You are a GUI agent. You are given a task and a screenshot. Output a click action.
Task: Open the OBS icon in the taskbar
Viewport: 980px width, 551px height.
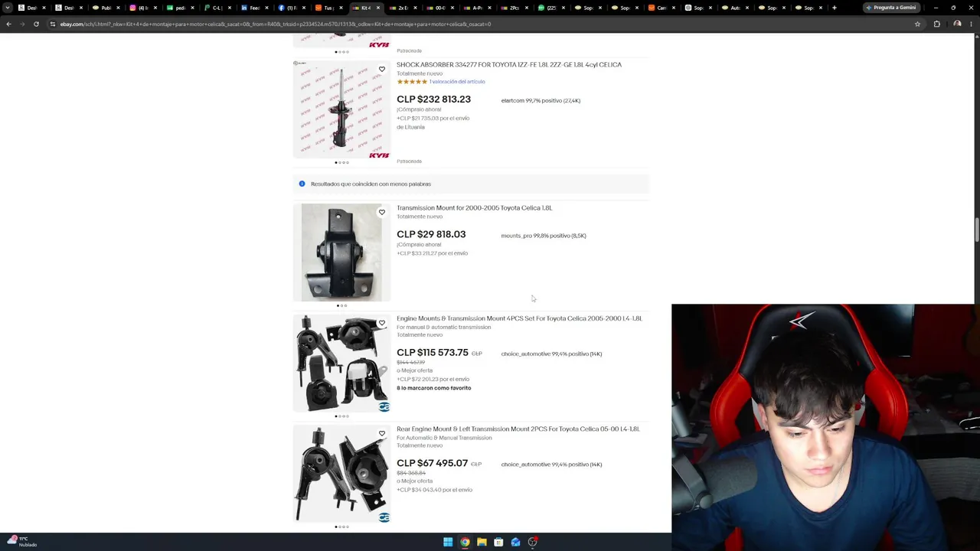pos(533,542)
